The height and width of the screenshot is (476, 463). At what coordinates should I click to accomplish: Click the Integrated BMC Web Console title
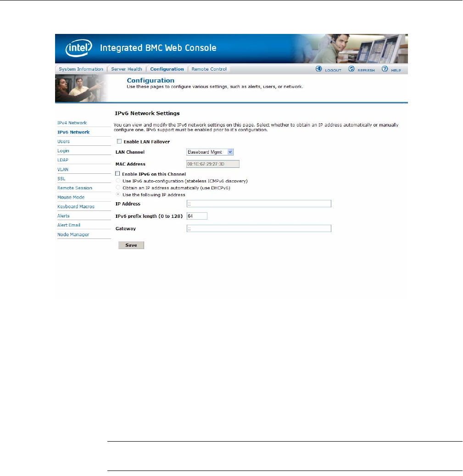tap(158, 48)
